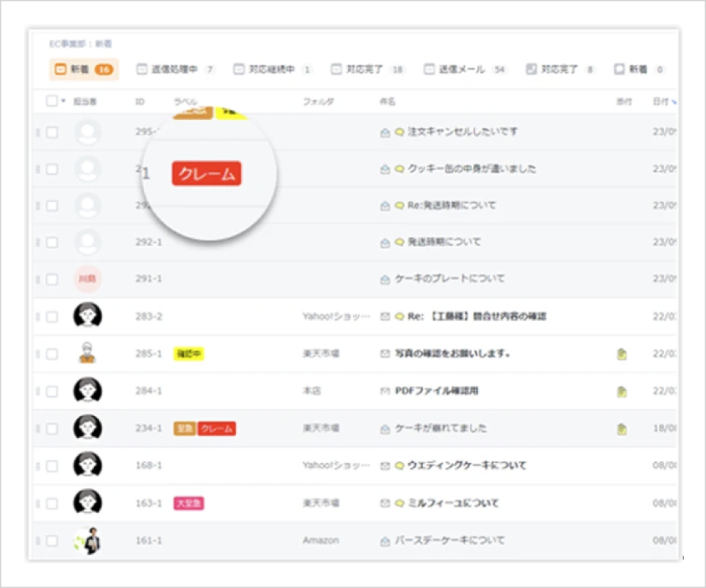Screen dimensions: 706x588
Task: Click the red クレーム label badge
Action: (207, 172)
